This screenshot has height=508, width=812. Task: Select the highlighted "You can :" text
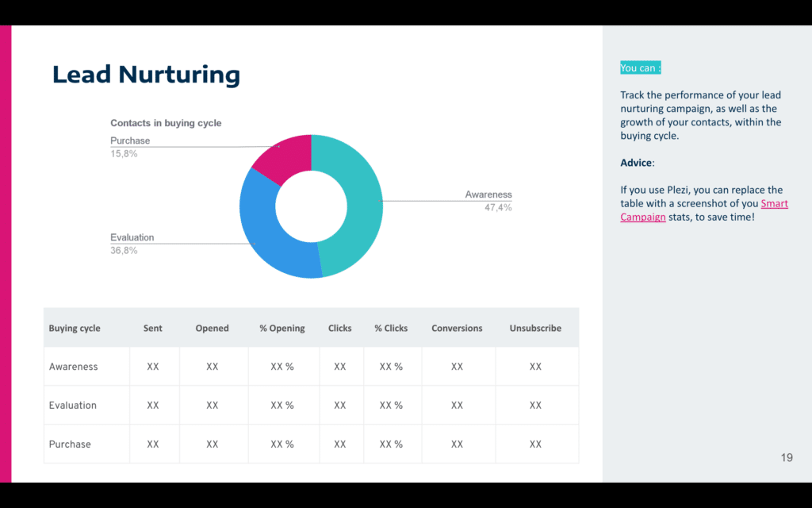click(x=639, y=67)
